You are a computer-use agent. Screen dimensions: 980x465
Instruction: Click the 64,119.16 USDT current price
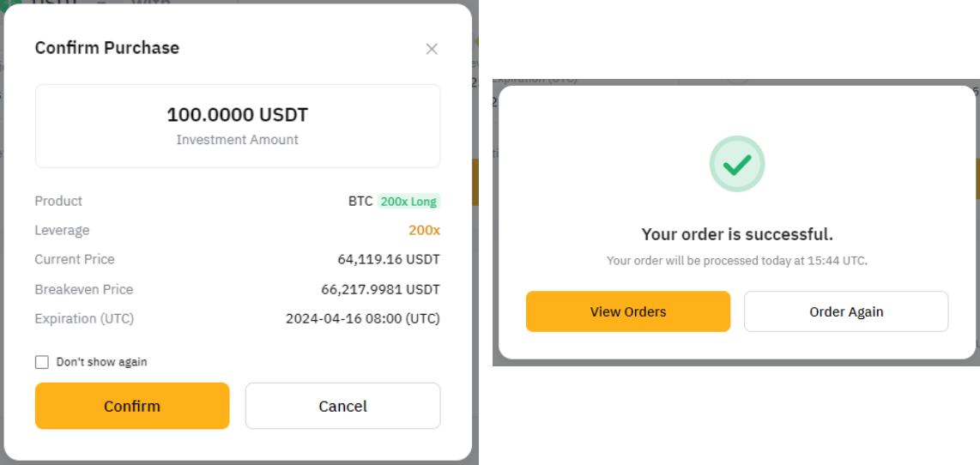click(x=388, y=259)
